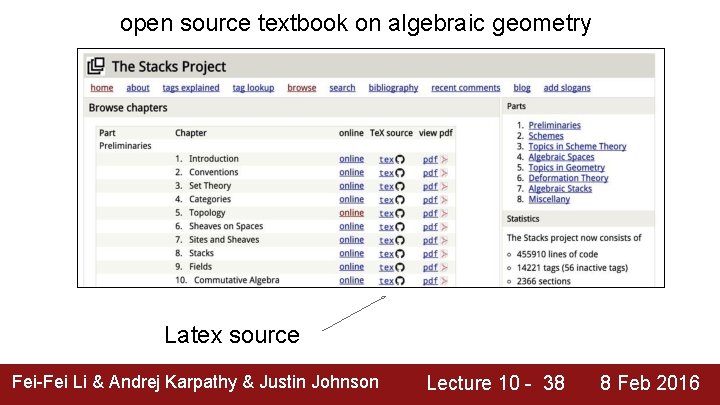The height and width of the screenshot is (405, 720).
Task: Open the Algebraic Stacks part link
Action: (560, 188)
